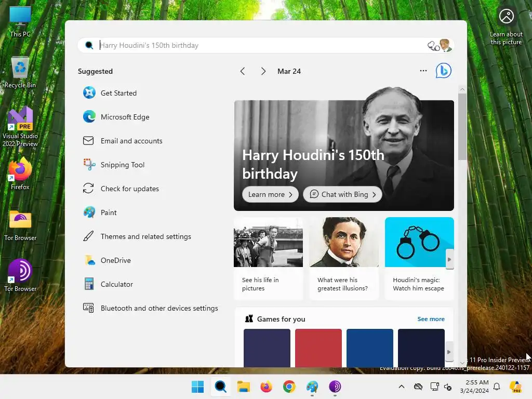Open the notifications bell
Image resolution: width=532 pixels, height=399 pixels.
click(497, 387)
